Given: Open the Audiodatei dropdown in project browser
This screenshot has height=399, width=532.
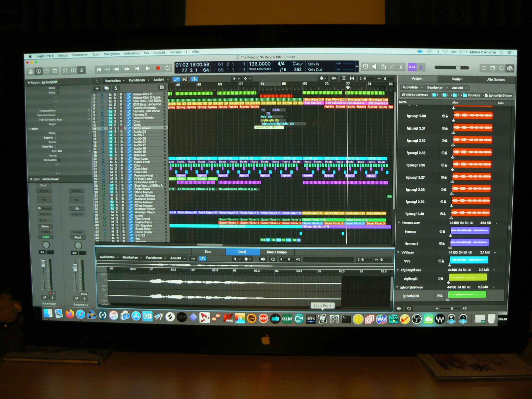Looking at the screenshot, I should click(412, 87).
